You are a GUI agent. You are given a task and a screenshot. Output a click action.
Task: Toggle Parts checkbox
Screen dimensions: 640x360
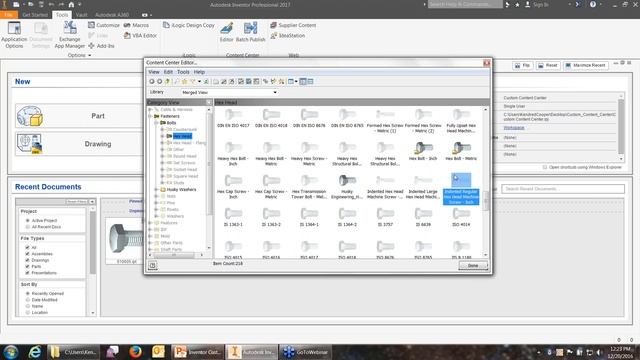point(27,267)
